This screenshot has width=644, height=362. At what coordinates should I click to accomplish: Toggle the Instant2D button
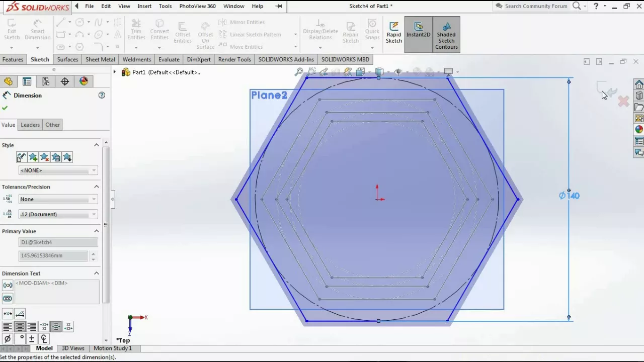tap(418, 34)
